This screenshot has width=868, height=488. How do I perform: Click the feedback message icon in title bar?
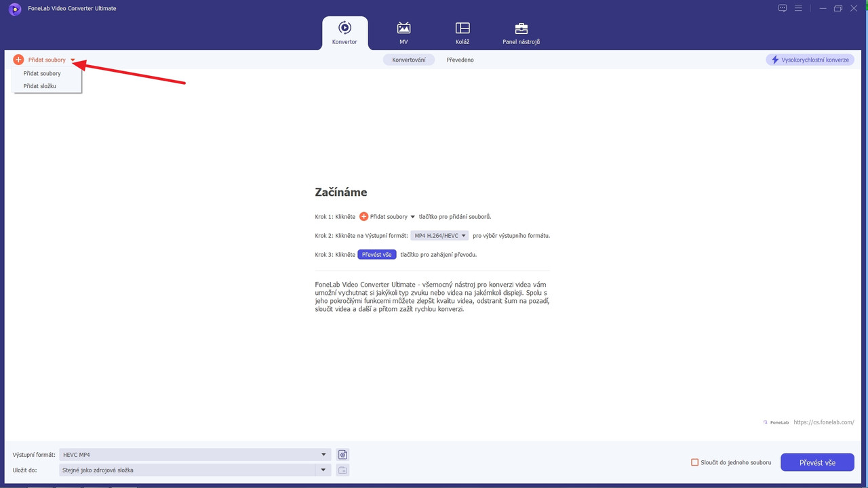(x=783, y=8)
